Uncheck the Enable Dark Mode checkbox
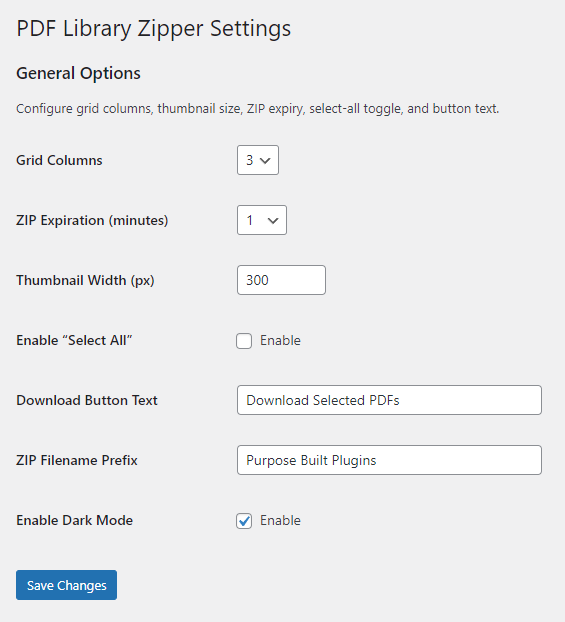The image size is (565, 622). [244, 521]
